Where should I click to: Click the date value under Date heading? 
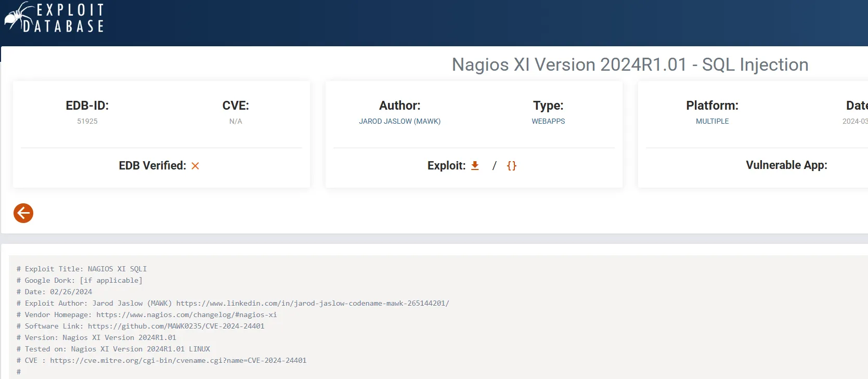pyautogui.click(x=855, y=121)
